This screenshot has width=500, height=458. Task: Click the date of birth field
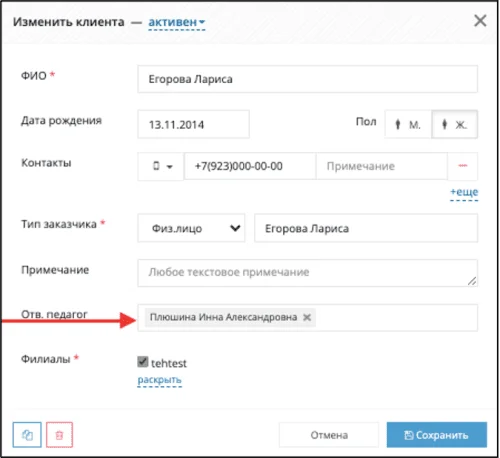click(x=193, y=124)
